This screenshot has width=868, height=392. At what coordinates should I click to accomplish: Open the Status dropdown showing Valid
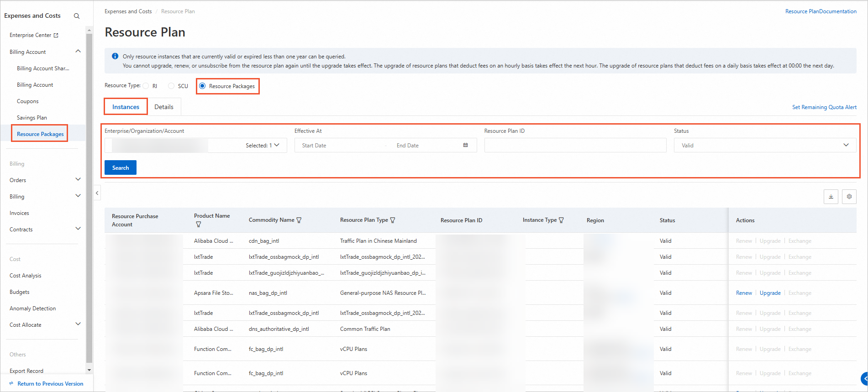coord(765,145)
